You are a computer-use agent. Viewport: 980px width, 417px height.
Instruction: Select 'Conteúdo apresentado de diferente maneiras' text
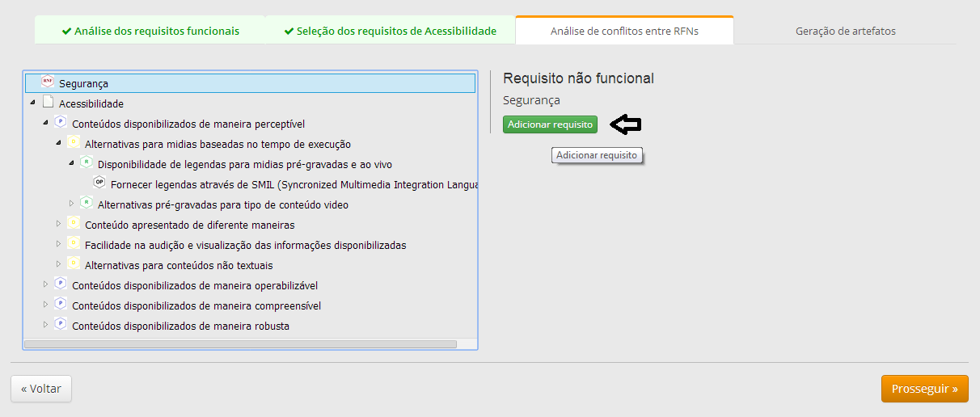[x=190, y=225]
